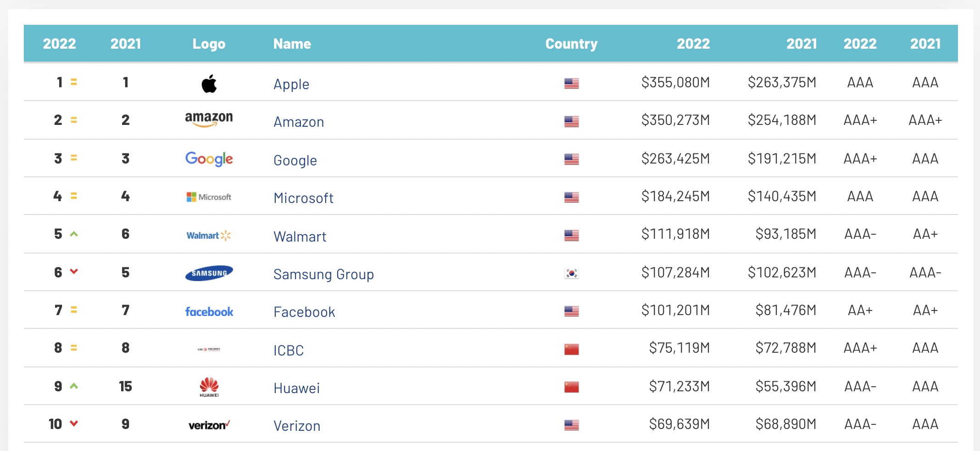Click the Microsoft logo icon
Image resolution: width=980 pixels, height=451 pixels.
click(x=209, y=197)
